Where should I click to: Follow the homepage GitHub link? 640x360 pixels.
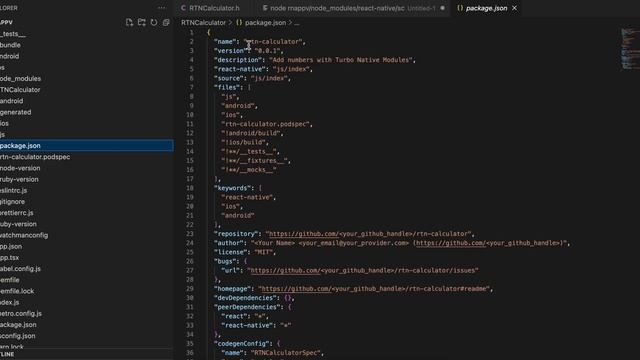pos(296,289)
